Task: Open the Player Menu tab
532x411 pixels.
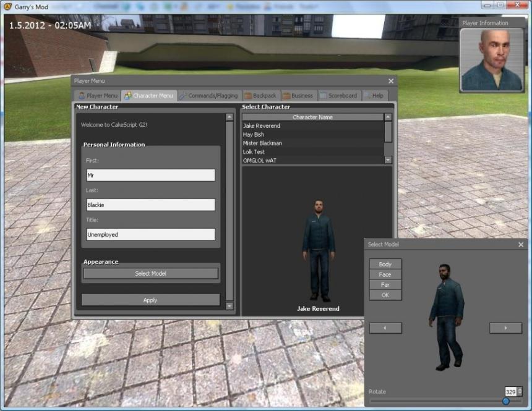Action: pos(97,96)
